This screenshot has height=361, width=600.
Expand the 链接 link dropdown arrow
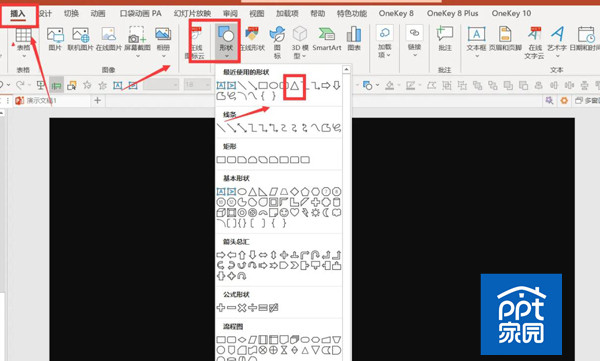click(415, 56)
